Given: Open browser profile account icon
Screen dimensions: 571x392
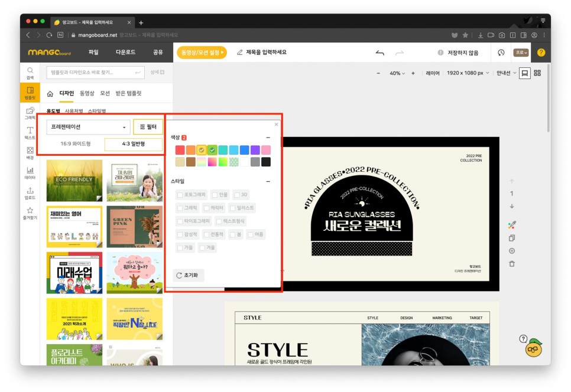Looking at the screenshot, I should tap(534, 35).
